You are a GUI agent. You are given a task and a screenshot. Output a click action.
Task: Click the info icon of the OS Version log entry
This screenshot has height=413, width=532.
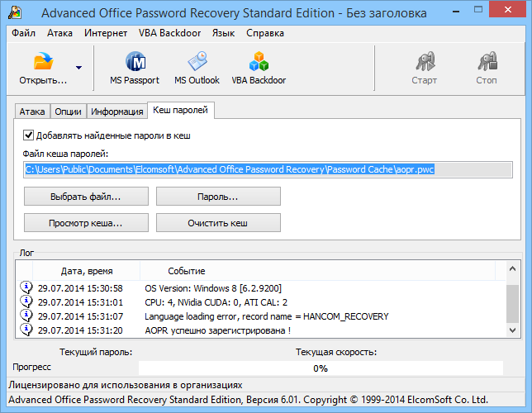tap(26, 288)
